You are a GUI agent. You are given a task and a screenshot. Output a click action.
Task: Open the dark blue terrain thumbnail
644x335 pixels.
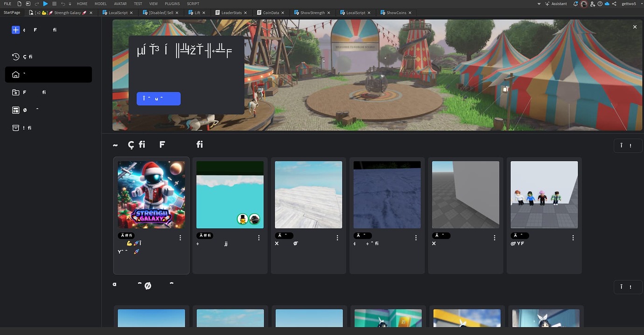click(x=387, y=195)
